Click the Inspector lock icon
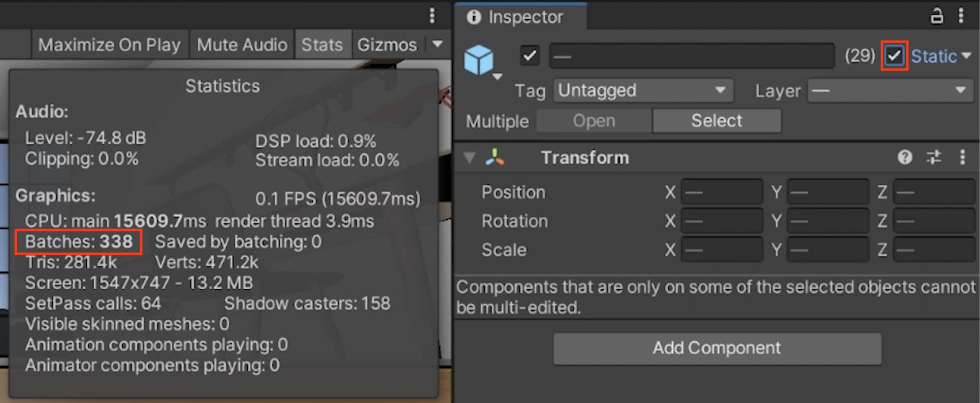 (x=936, y=16)
